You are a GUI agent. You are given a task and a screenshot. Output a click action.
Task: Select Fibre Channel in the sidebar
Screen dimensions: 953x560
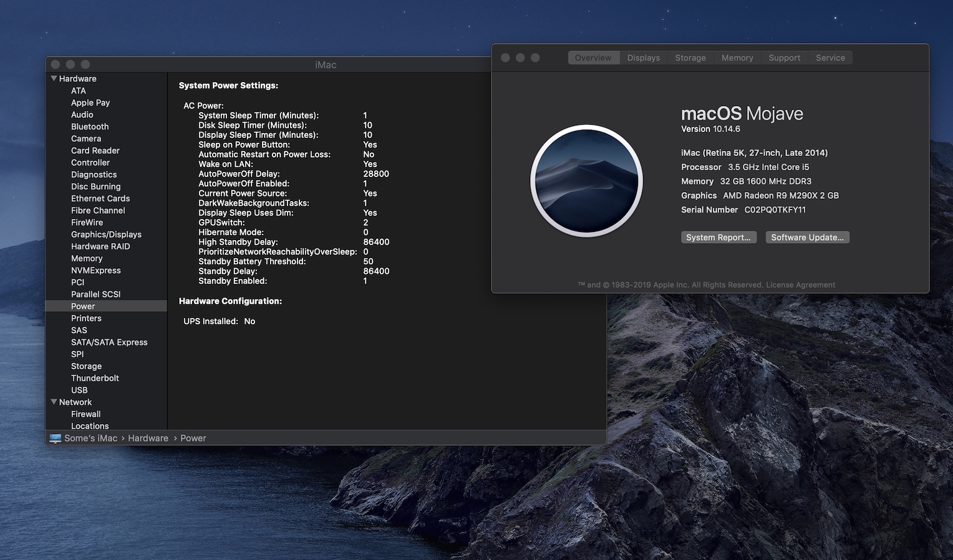pos(98,211)
